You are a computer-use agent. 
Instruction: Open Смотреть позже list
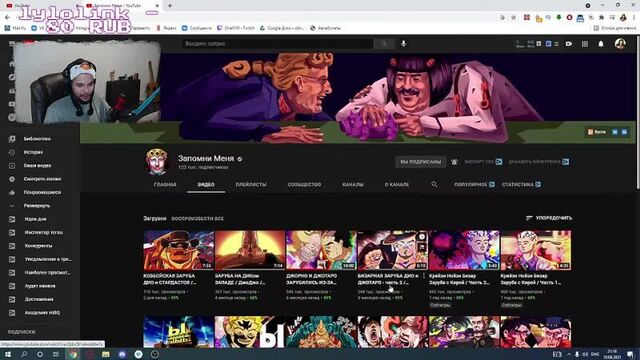tap(42, 179)
